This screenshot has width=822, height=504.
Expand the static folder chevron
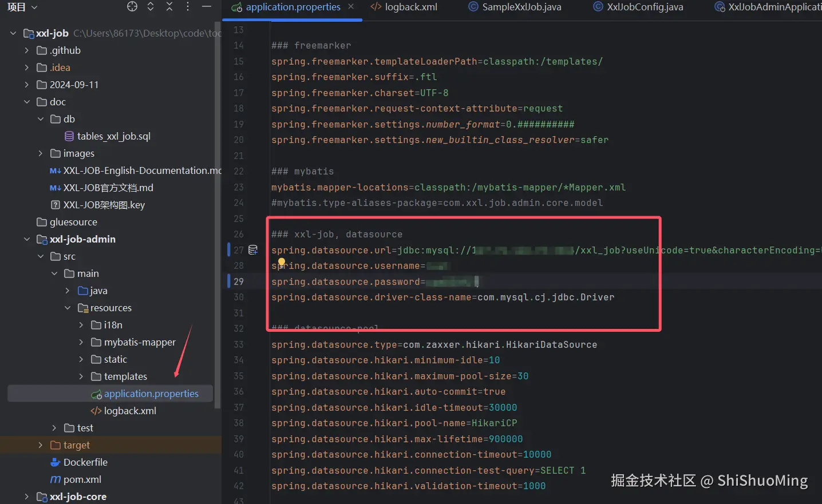click(x=81, y=359)
